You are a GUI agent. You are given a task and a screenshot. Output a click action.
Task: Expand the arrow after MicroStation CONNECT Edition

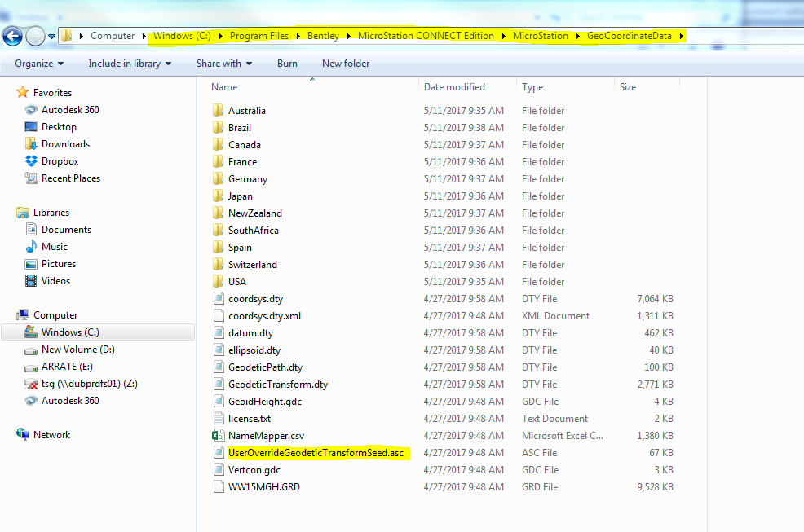click(x=504, y=37)
